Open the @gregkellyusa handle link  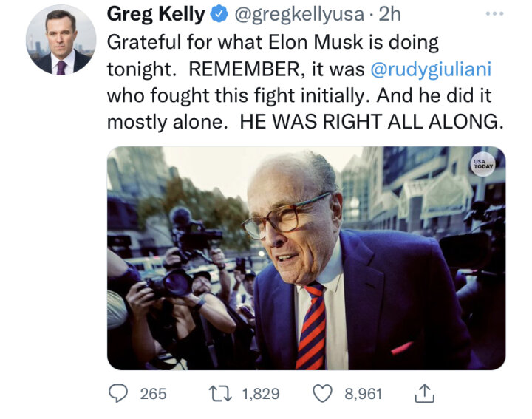coord(299,15)
